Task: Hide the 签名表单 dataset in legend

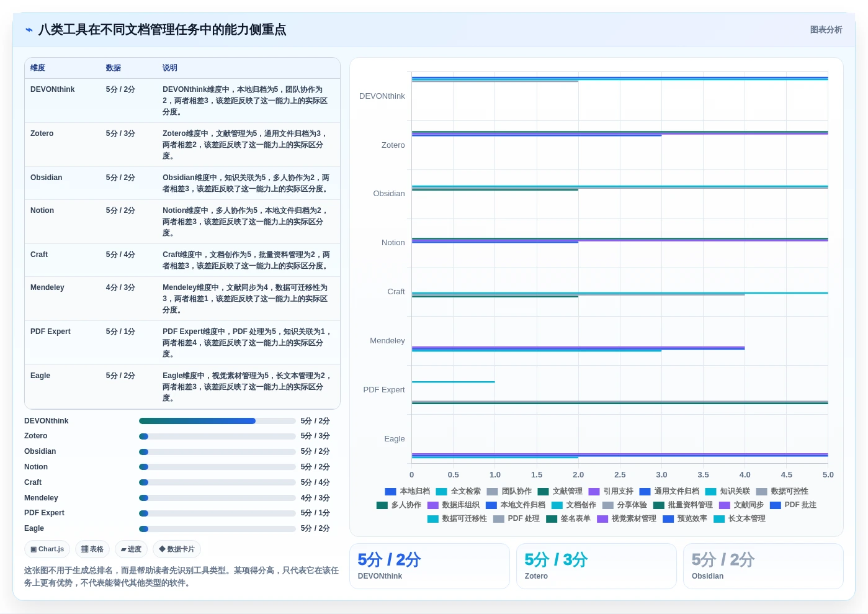Action: [x=568, y=519]
